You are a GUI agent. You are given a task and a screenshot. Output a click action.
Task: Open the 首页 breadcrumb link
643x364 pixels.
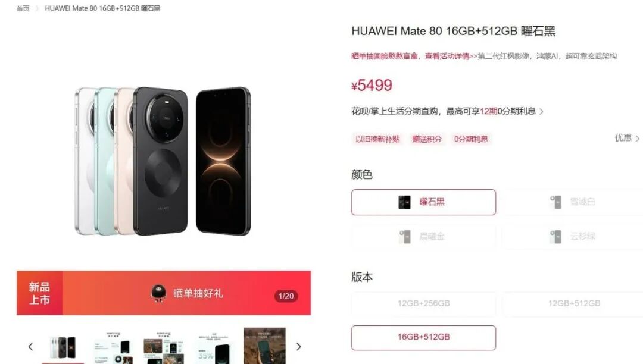(x=23, y=8)
